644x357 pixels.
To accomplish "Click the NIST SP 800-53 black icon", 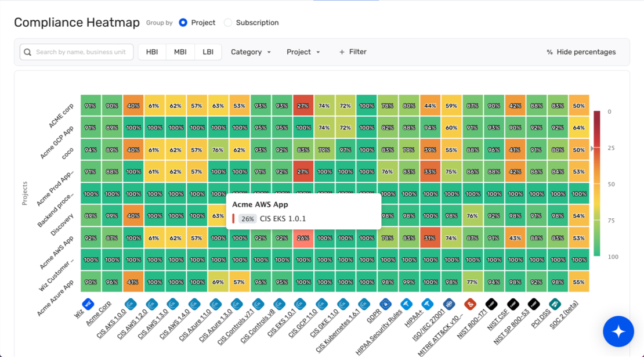I will click(534, 304).
